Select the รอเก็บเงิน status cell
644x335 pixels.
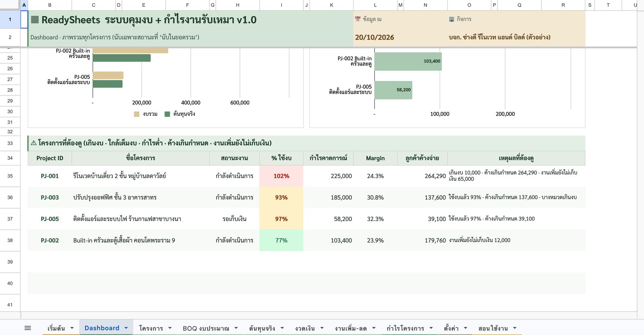tap(234, 219)
